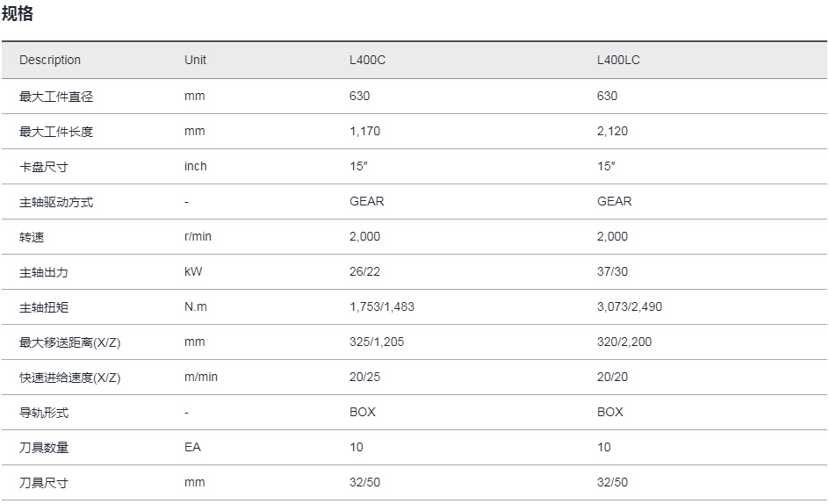The height and width of the screenshot is (504, 829).
Task: Click the 刀具尺寸 row label
Action: [44, 482]
